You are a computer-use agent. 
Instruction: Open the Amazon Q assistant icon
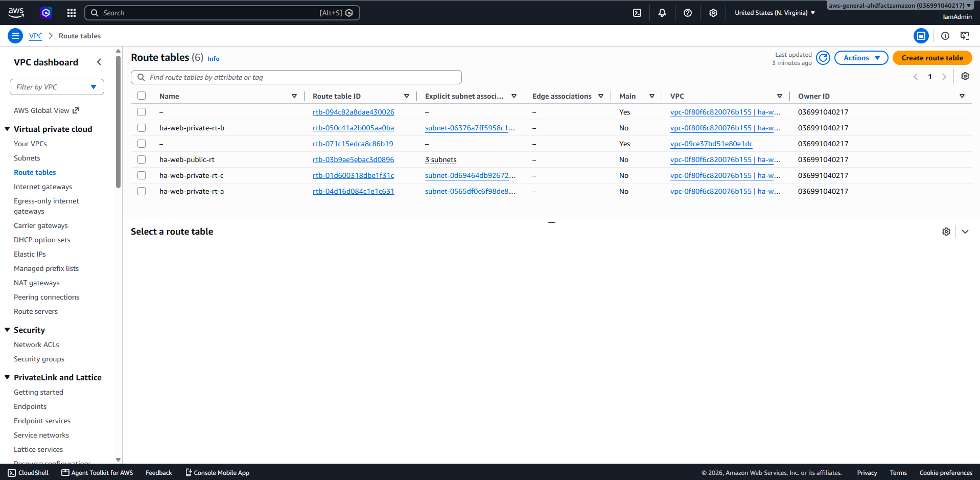click(46, 13)
